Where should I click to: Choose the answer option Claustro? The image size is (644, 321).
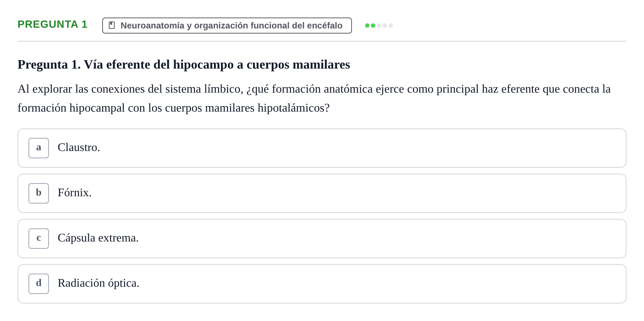coord(322,148)
